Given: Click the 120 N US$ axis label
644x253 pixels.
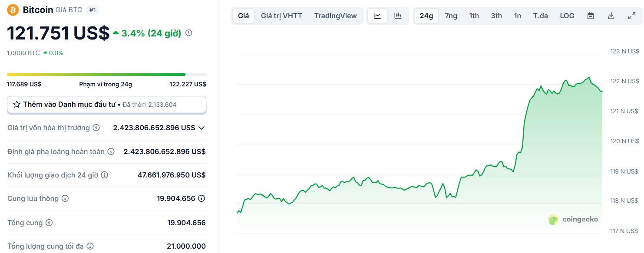Looking at the screenshot, I should 624,141.
